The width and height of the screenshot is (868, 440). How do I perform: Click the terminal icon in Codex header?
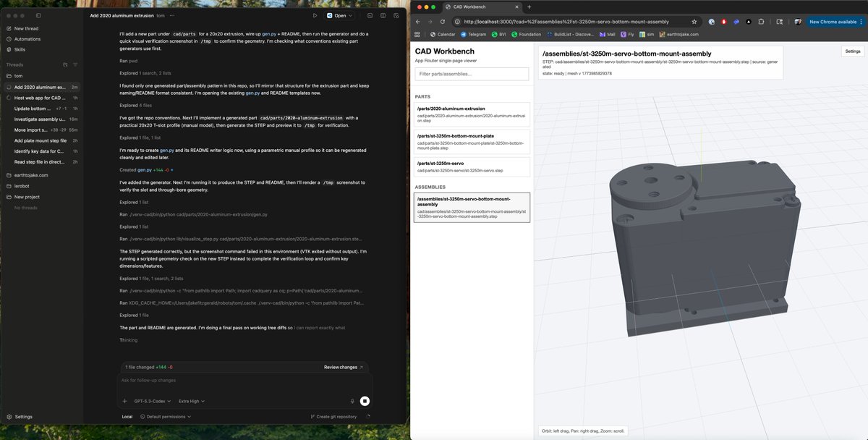click(x=369, y=15)
